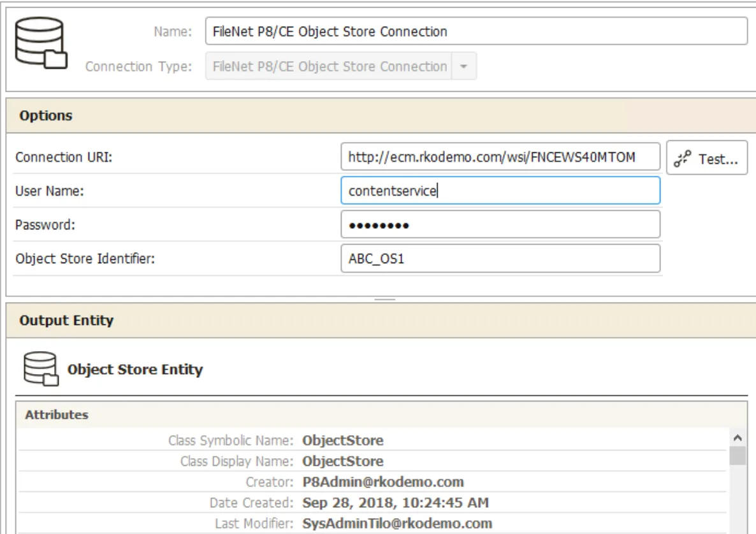Click the large database connection icon

pos(41,43)
